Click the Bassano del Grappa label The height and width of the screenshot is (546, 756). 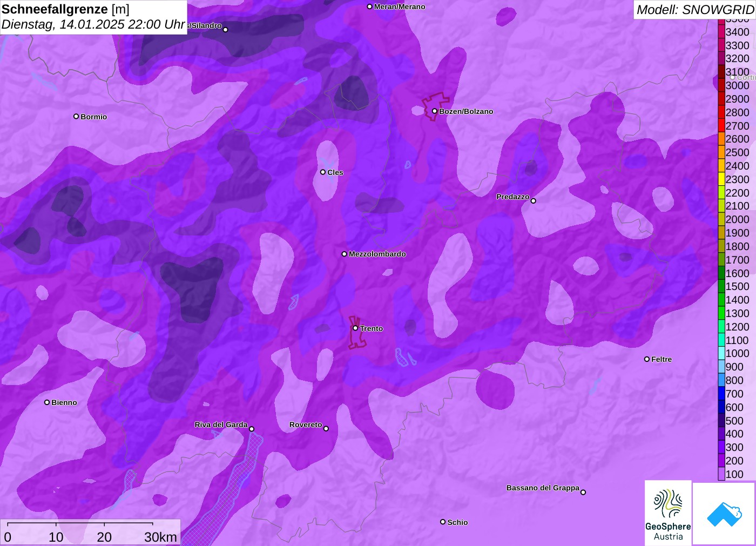coord(543,488)
